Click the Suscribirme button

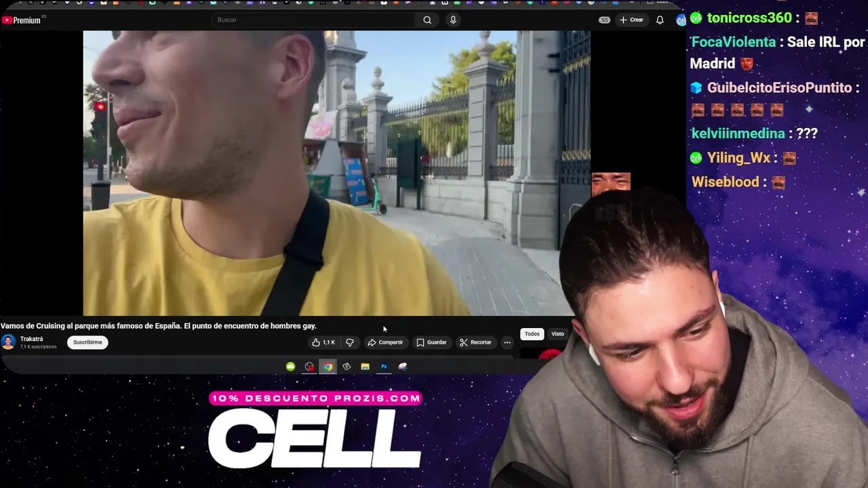(x=87, y=342)
